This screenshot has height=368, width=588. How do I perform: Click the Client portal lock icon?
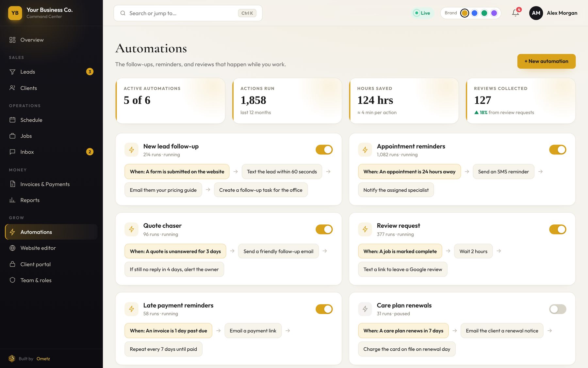coord(12,264)
